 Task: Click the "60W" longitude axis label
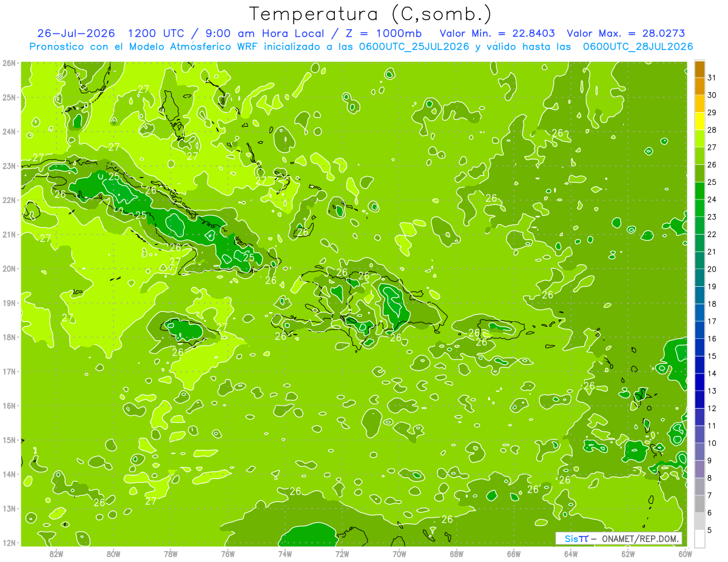click(685, 554)
